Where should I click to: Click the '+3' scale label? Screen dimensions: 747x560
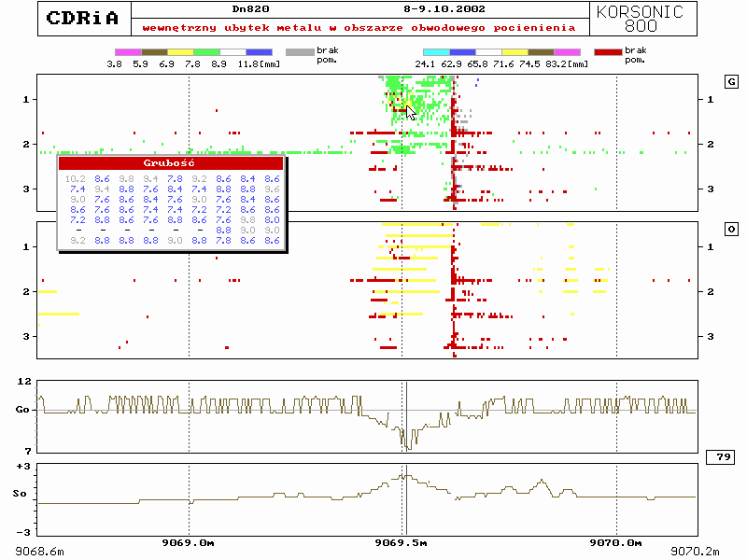[x=23, y=467]
